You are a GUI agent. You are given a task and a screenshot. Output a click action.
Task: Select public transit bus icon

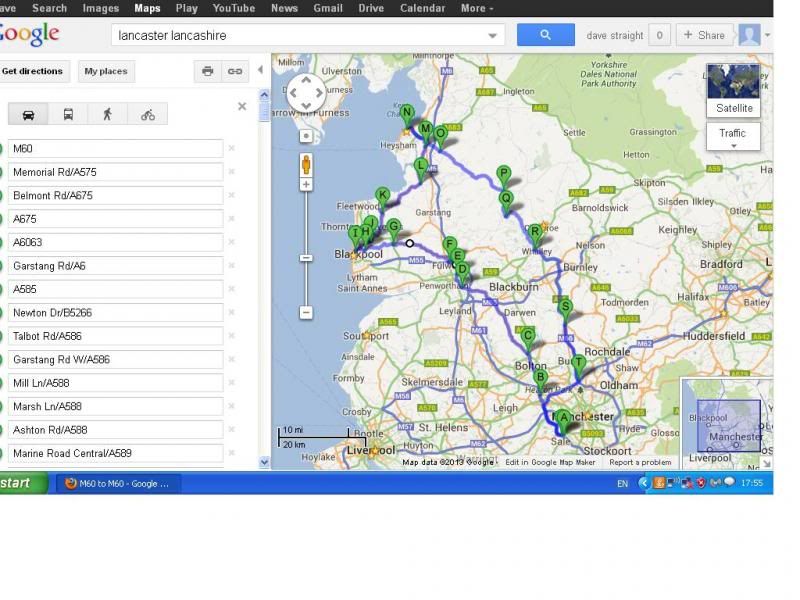(x=68, y=114)
